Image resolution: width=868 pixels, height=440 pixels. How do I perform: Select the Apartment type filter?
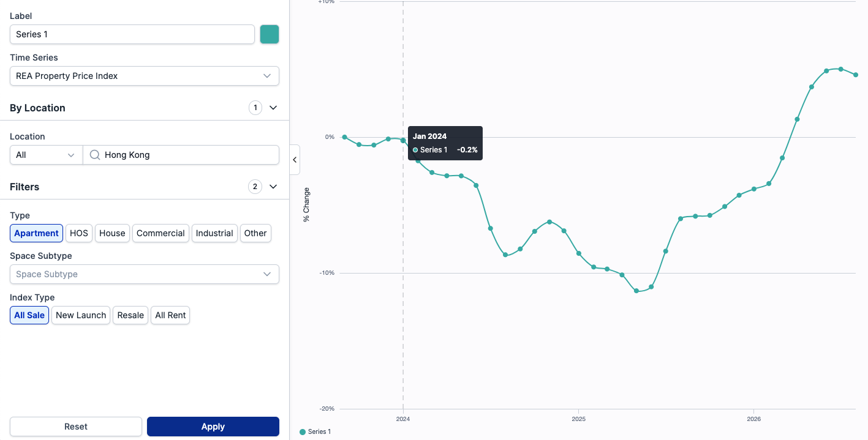(36, 233)
